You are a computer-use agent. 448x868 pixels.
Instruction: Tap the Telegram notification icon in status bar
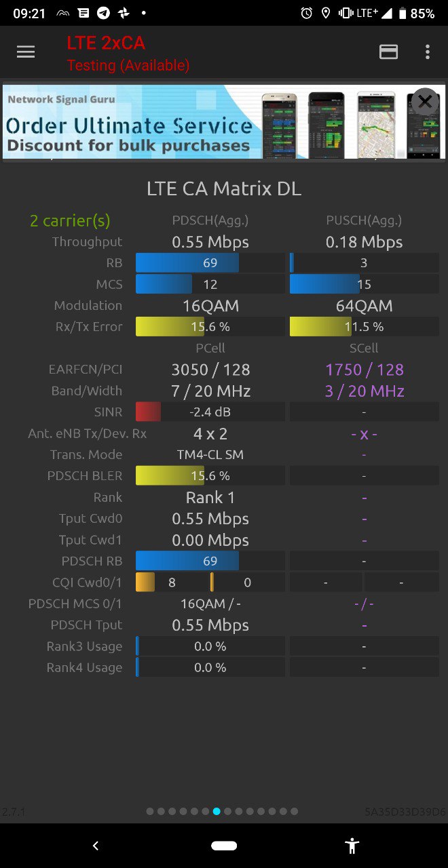[103, 13]
